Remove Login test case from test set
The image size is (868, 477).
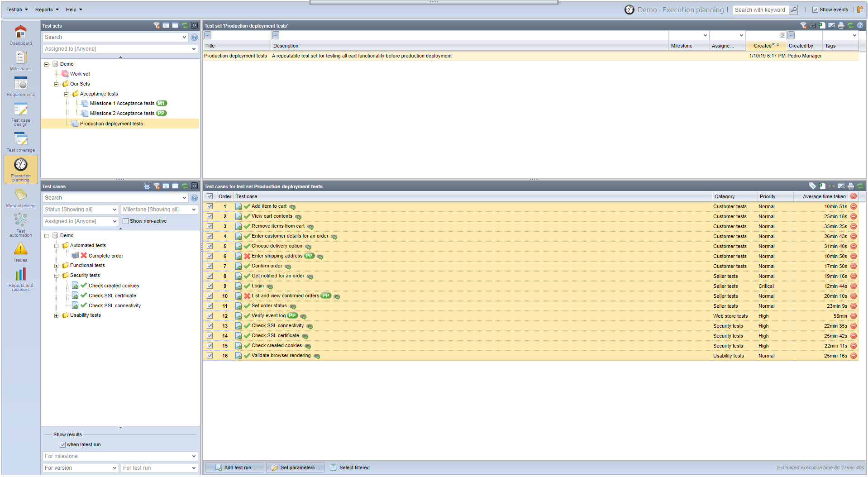[854, 286]
